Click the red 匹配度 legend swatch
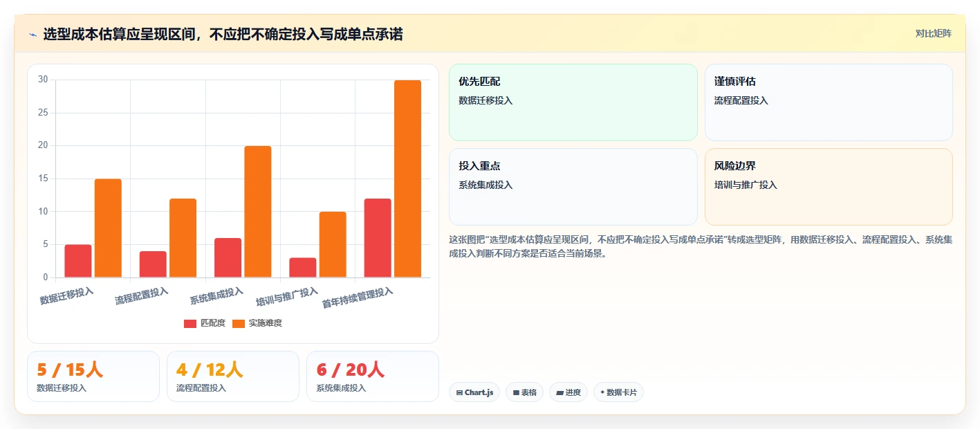Screen dimensions: 980x429 tap(190, 324)
